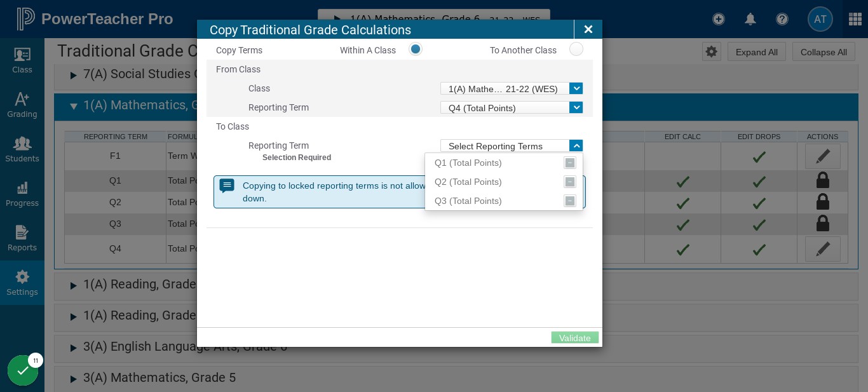Open the apps grid launcher
Viewport: 868px width, 392px height.
(x=855, y=19)
